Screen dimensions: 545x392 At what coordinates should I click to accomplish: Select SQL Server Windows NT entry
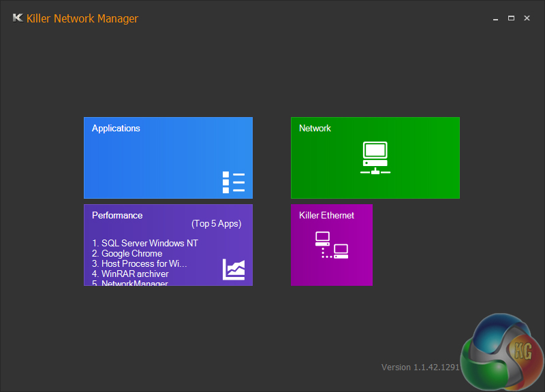tap(145, 243)
